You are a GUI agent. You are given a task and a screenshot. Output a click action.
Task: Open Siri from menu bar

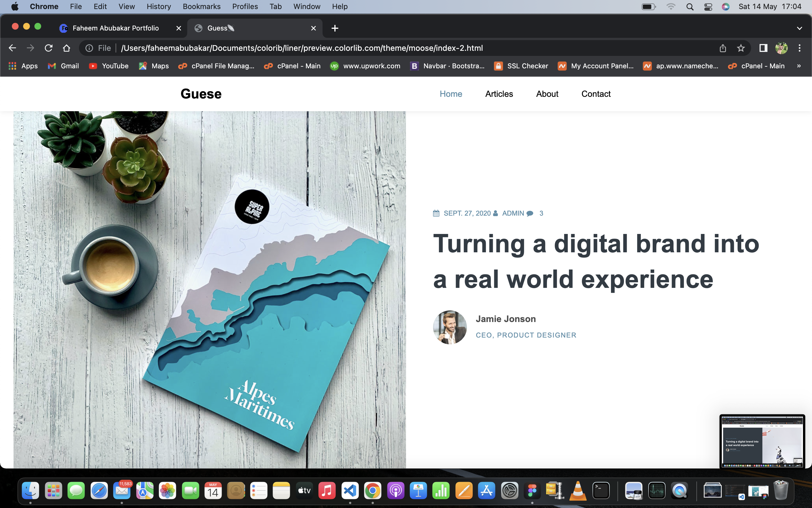coord(725,6)
